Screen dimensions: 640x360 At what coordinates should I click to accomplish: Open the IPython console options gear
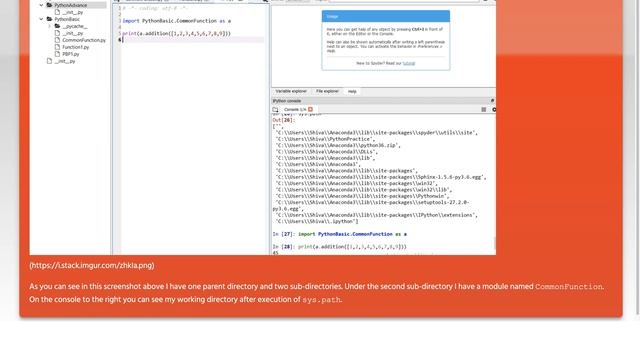(x=494, y=109)
